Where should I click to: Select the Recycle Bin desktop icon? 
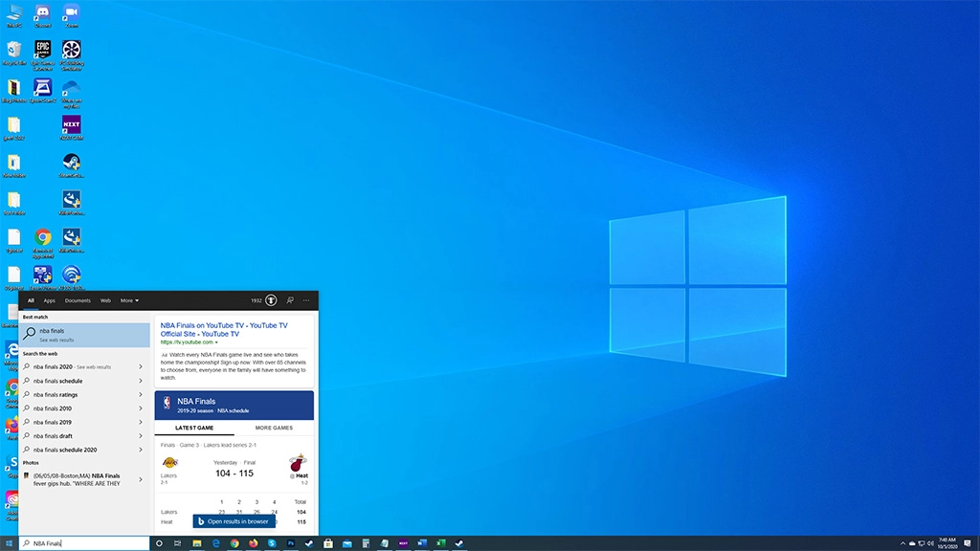[x=13, y=53]
